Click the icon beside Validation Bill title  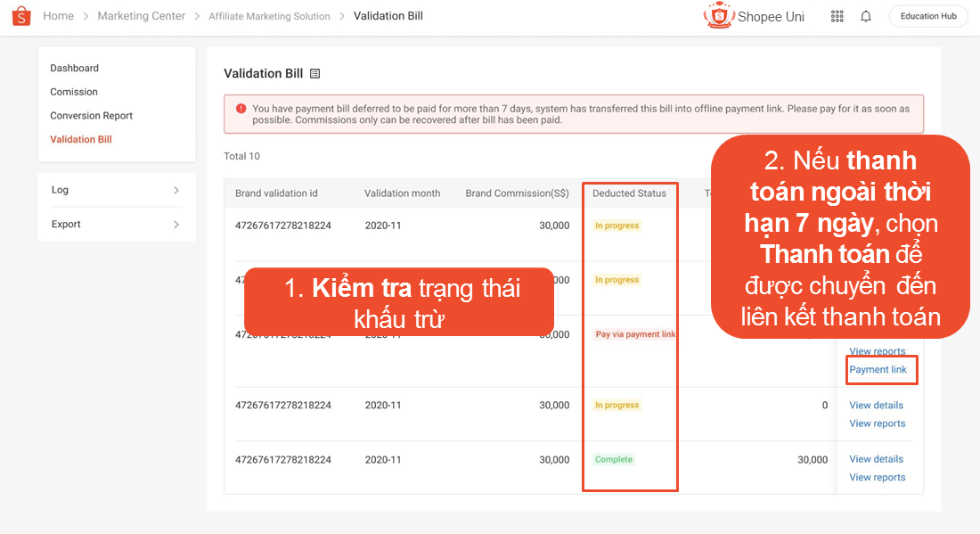314,74
